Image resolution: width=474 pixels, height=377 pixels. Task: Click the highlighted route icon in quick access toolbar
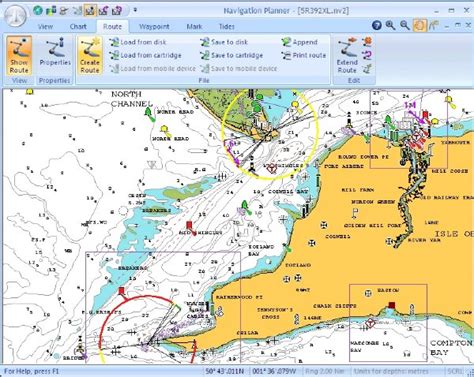coord(89,11)
